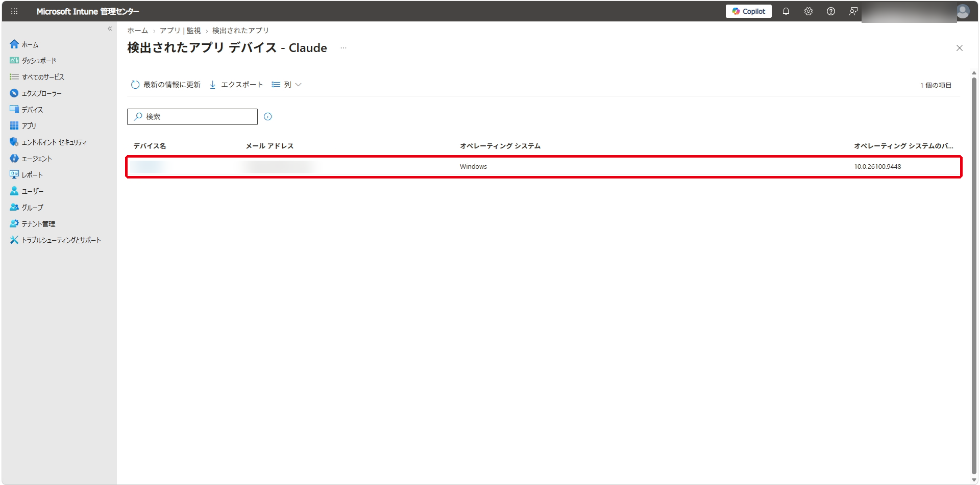The image size is (980, 485).
Task: Open the feedback person icon
Action: [x=853, y=11]
